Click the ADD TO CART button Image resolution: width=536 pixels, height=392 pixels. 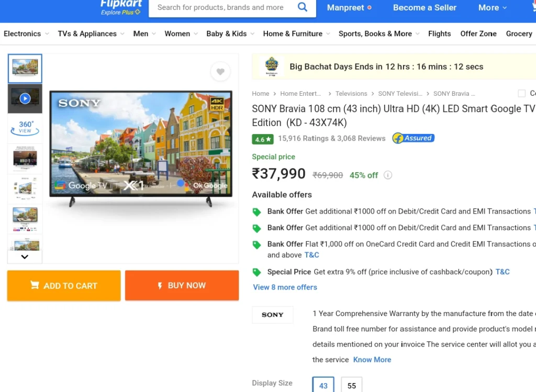coord(64,285)
